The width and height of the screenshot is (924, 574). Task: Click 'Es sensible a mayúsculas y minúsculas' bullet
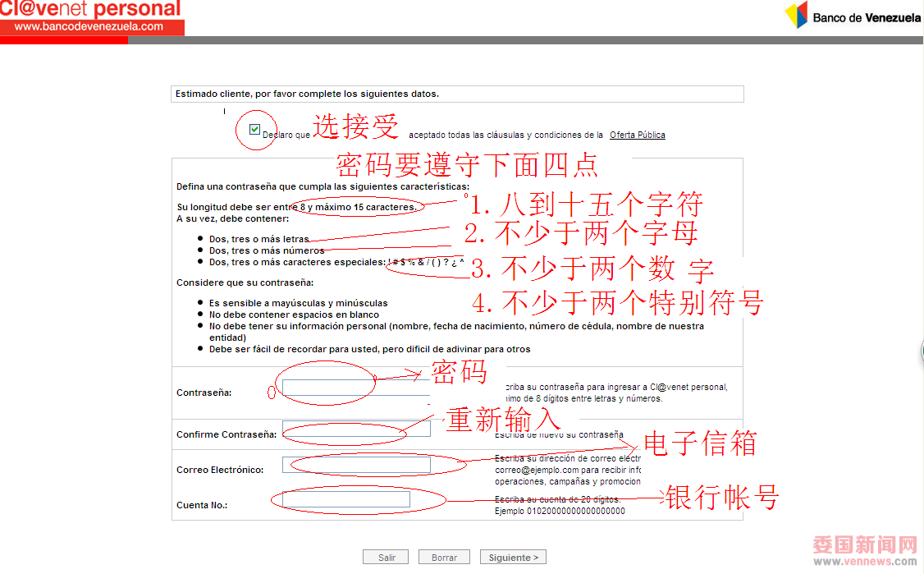(x=298, y=303)
